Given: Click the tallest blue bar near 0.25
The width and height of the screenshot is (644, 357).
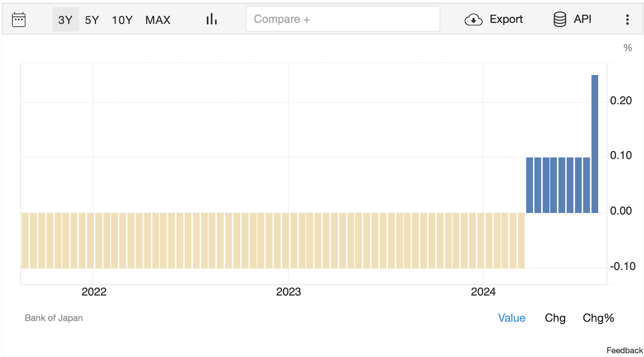Looking at the screenshot, I should coord(594,144).
